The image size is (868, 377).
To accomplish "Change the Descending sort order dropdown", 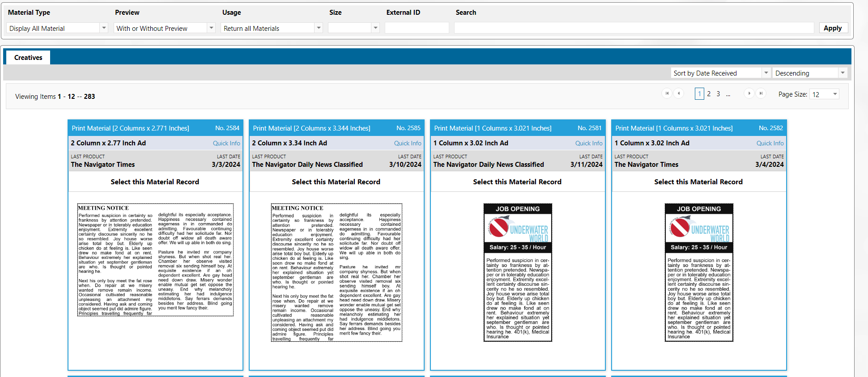I will point(842,73).
